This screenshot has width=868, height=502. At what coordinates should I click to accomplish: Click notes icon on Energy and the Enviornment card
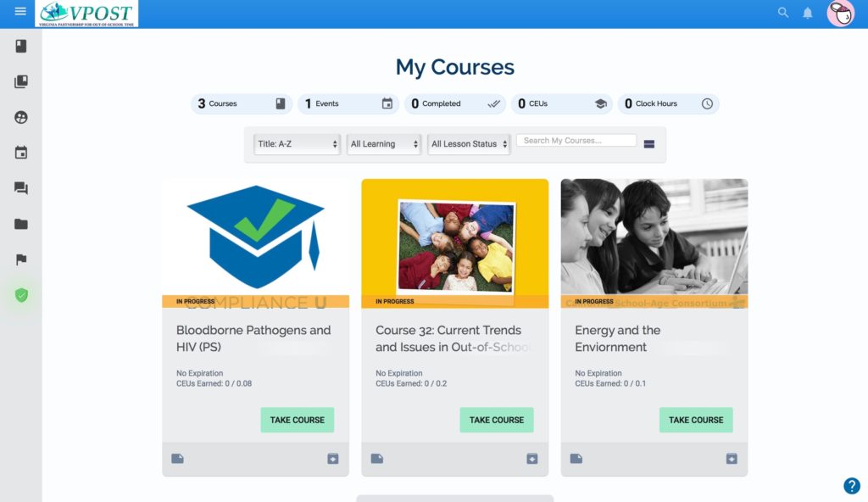(576, 458)
